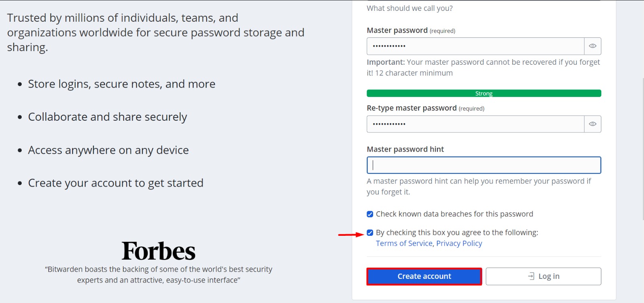Reveal the master password using the eye icon
Image resolution: width=644 pixels, height=303 pixels.
click(x=592, y=46)
